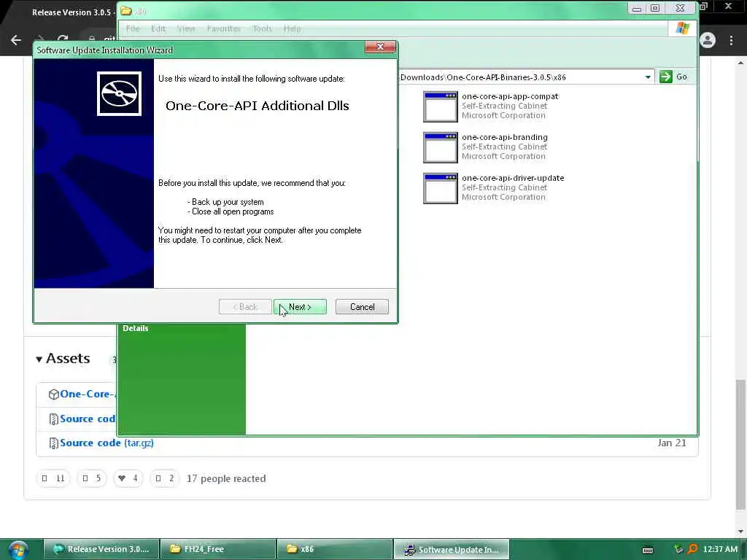Switch to Software Update In... taskbar item
The image size is (747, 560).
pyautogui.click(x=451, y=549)
